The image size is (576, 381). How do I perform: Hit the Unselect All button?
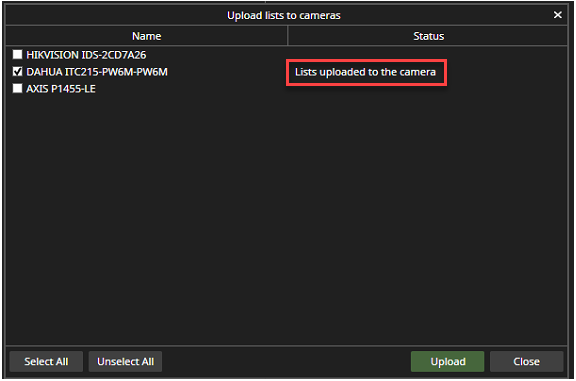click(125, 362)
